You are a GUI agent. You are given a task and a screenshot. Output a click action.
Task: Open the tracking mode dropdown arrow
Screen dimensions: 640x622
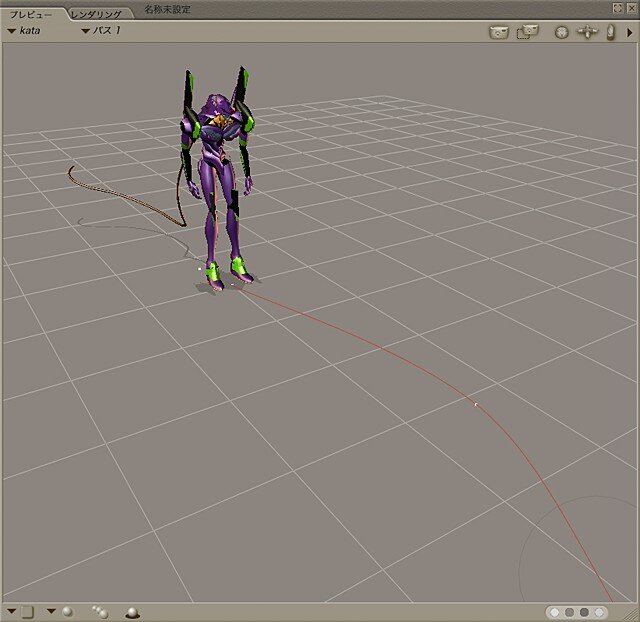coord(51,611)
